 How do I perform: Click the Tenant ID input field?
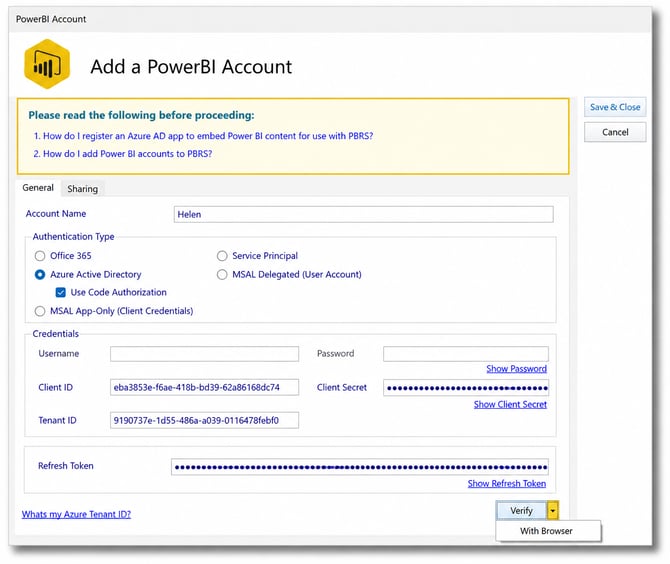[x=204, y=420]
